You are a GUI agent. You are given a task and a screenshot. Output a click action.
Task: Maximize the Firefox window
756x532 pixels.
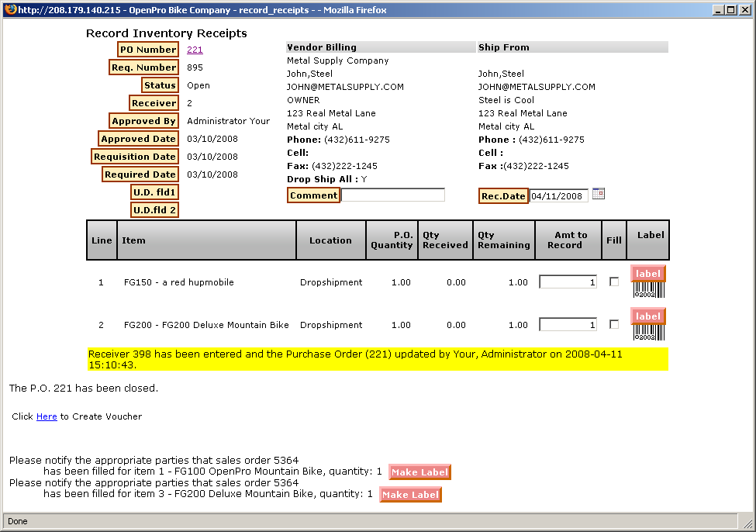click(x=730, y=10)
